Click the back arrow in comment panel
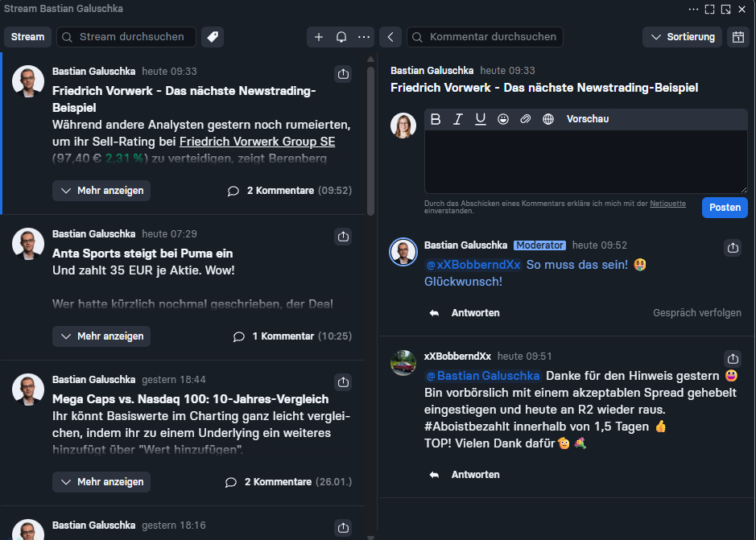Image resolution: width=756 pixels, height=540 pixels. pos(390,37)
